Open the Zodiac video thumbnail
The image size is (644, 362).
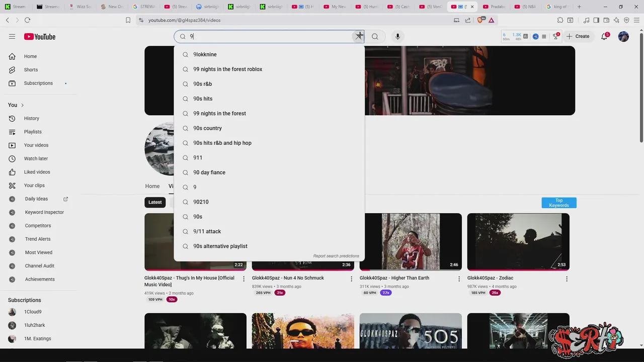click(x=518, y=242)
